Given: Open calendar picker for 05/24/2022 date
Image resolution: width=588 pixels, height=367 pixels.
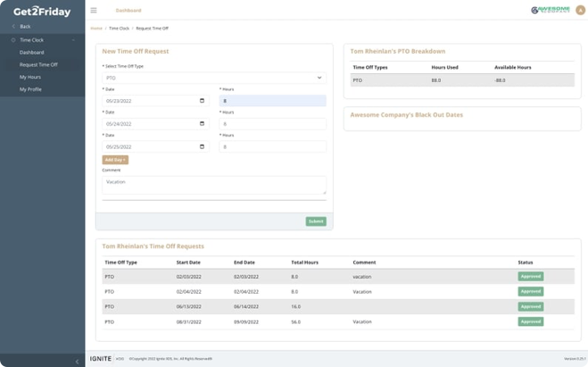Looking at the screenshot, I should point(202,123).
